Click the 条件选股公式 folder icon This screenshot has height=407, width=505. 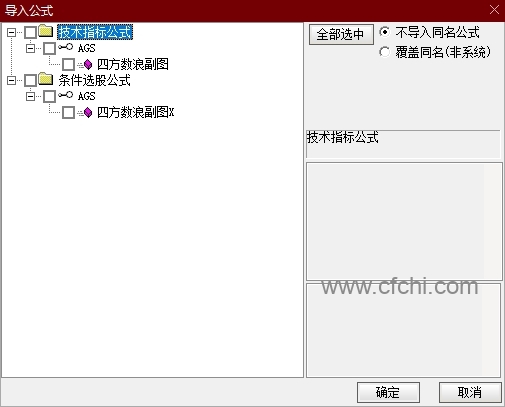point(45,79)
